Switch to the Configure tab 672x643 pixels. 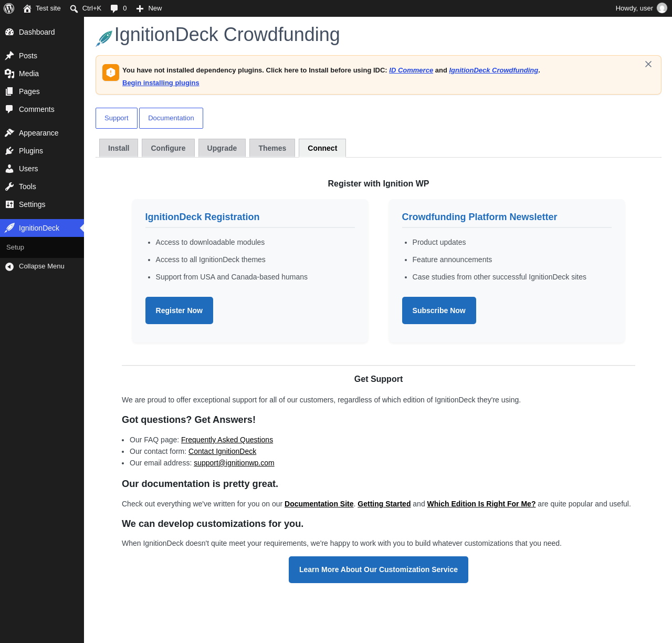[168, 148]
